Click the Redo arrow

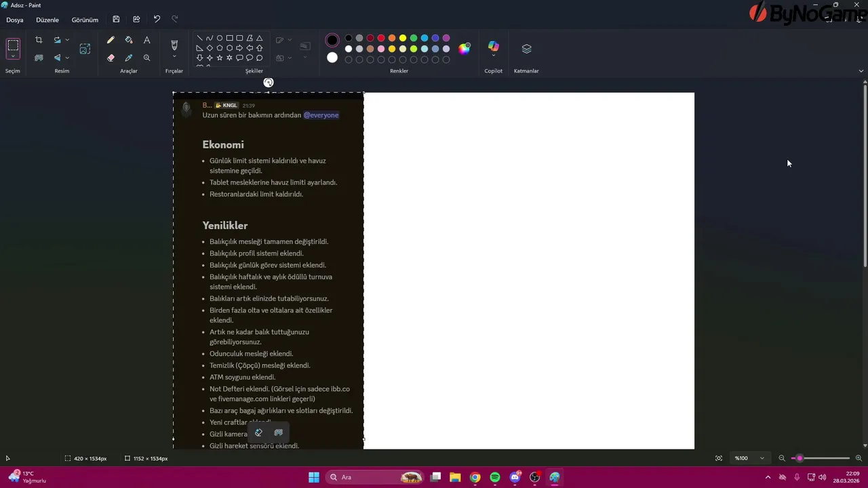(175, 19)
